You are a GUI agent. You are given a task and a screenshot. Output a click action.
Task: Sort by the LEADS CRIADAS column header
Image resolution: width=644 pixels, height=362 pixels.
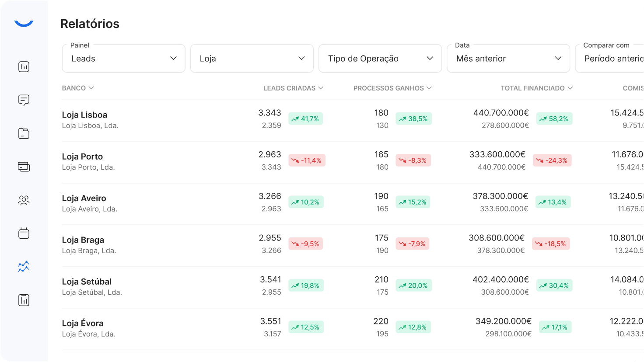[293, 88]
